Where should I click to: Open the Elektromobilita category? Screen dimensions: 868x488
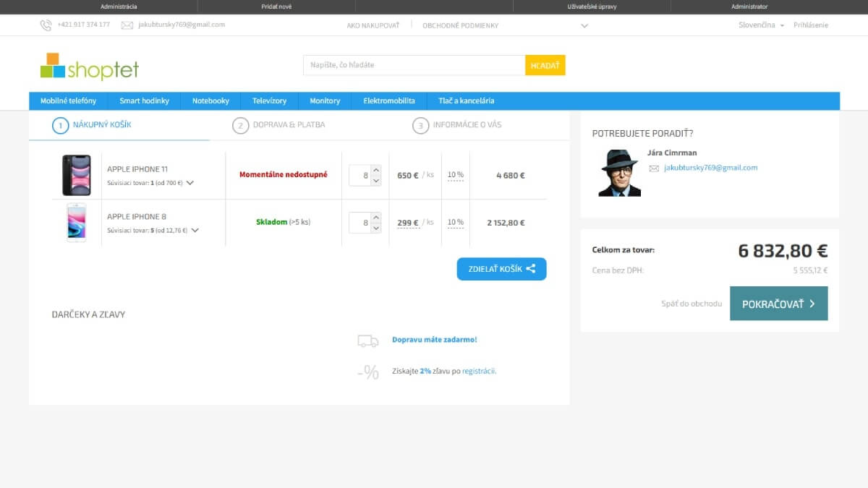389,100
